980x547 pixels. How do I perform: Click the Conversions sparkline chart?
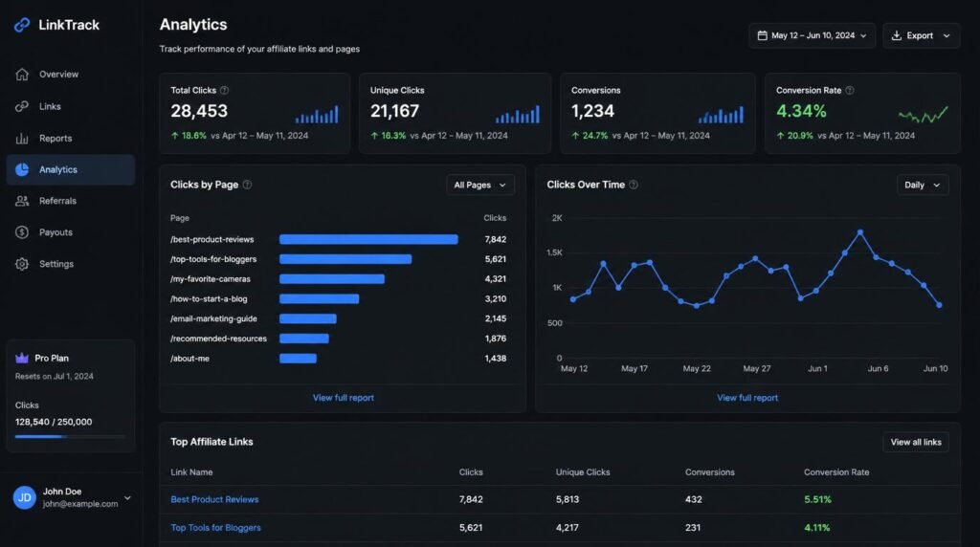coord(722,114)
